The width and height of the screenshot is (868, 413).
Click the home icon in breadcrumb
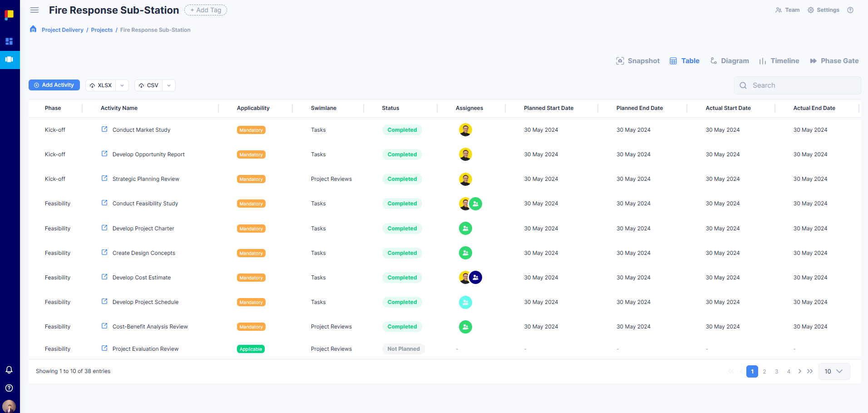coord(33,30)
